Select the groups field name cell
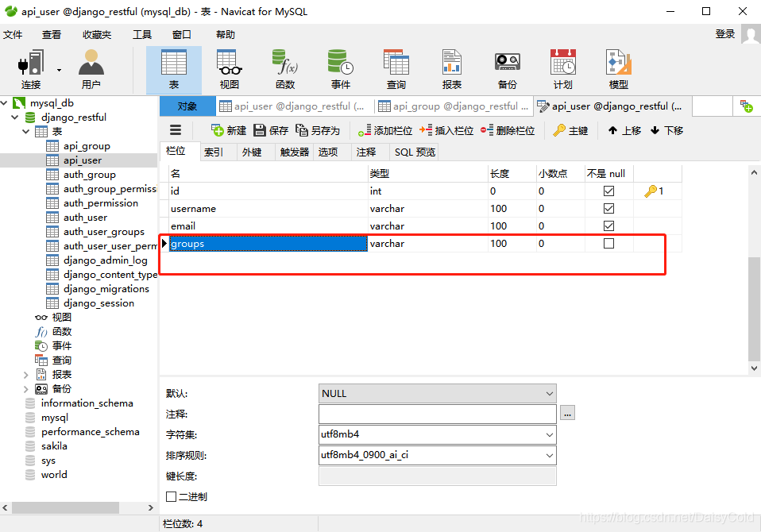The image size is (761, 532). coord(268,244)
